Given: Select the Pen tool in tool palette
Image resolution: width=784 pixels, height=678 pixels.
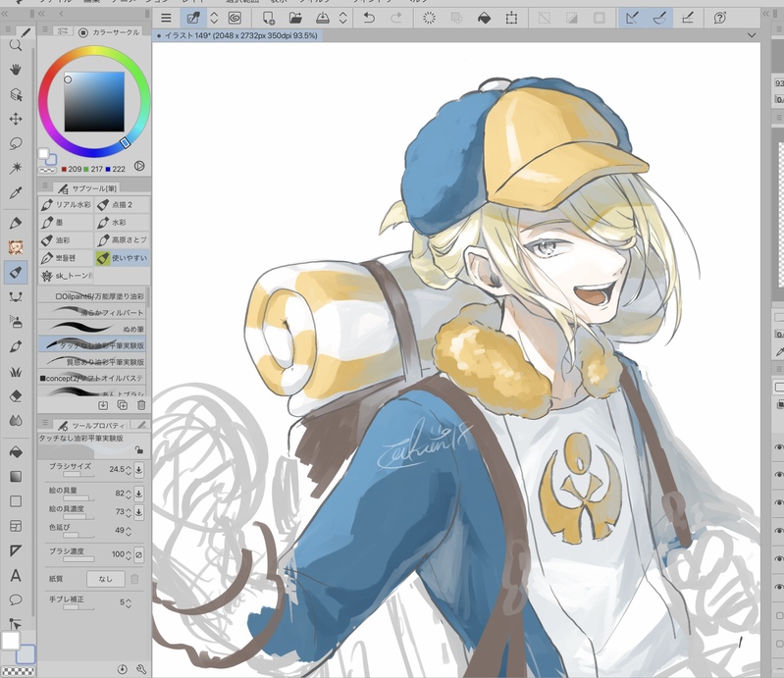Looking at the screenshot, I should [x=16, y=223].
